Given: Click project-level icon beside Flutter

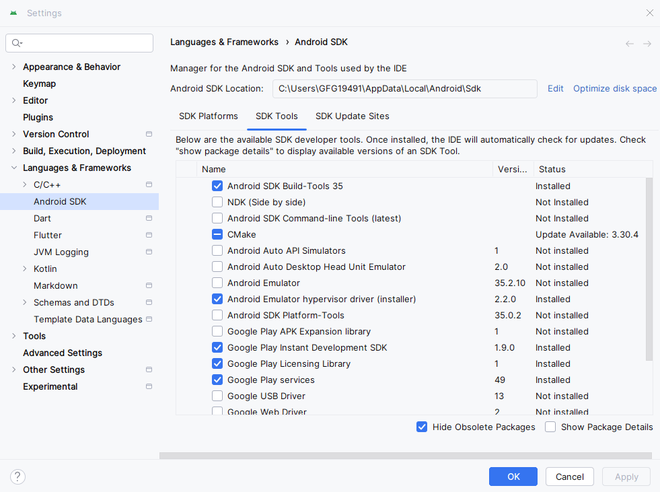Looking at the screenshot, I should pos(149,235).
